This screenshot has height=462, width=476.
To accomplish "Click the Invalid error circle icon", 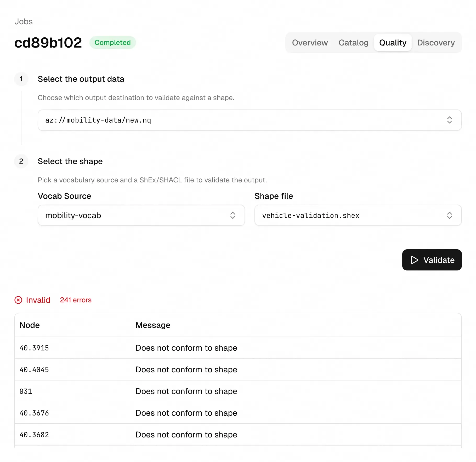I will click(x=18, y=300).
